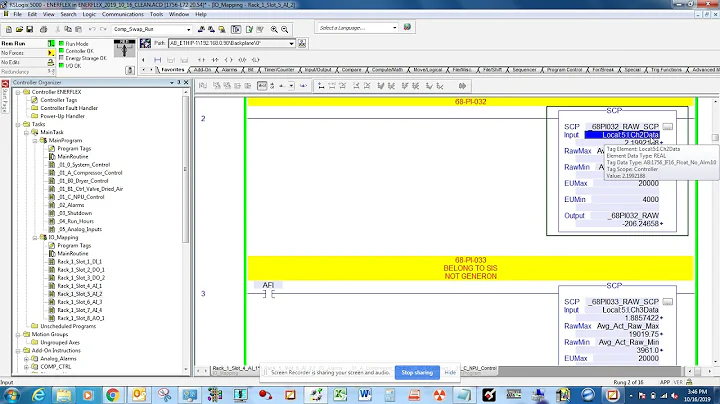
Task: Switch to Rack_1_Slot_4_AI_1 routine tab
Action: coord(234,368)
